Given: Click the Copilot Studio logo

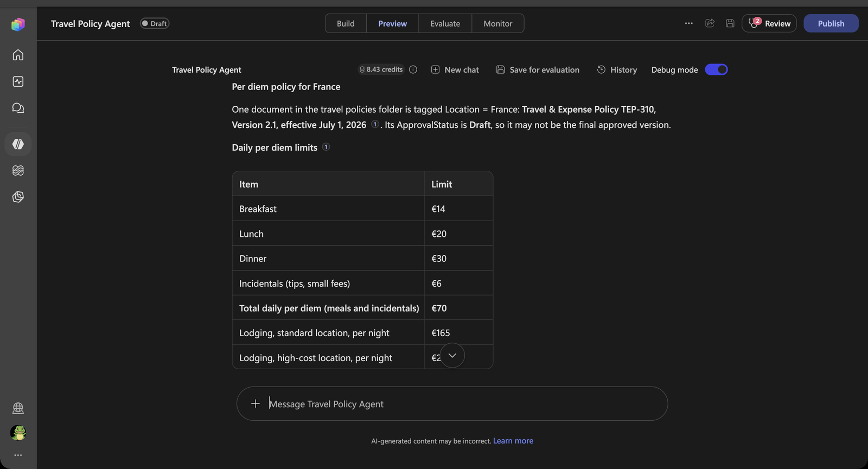Looking at the screenshot, I should 18,24.
